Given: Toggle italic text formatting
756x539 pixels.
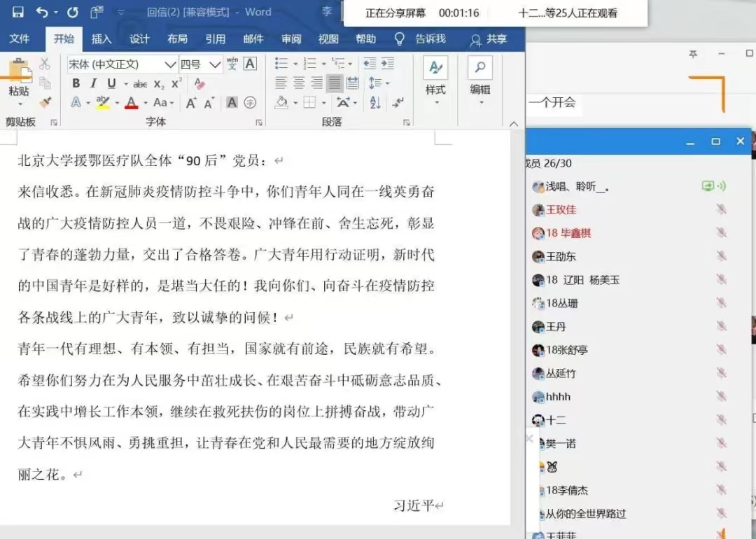Looking at the screenshot, I should 94,84.
